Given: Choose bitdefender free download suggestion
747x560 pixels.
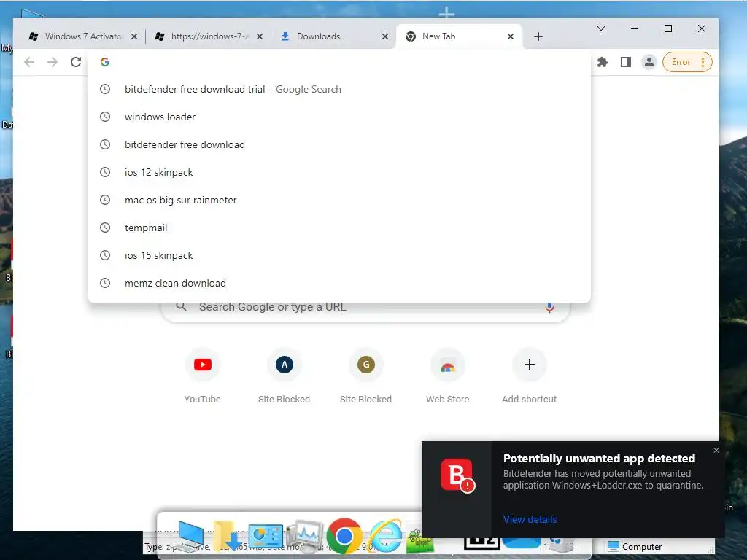Looking at the screenshot, I should pyautogui.click(x=339, y=144).
